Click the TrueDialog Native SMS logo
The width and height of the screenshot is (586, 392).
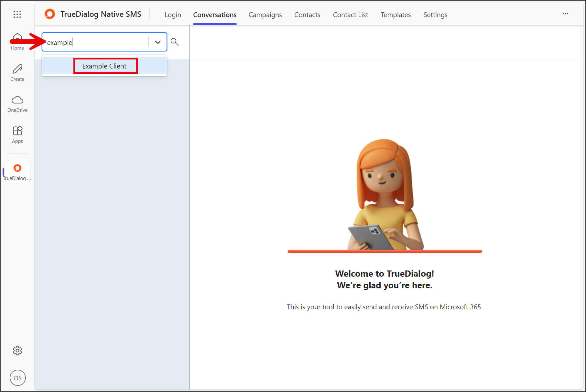pyautogui.click(x=50, y=14)
